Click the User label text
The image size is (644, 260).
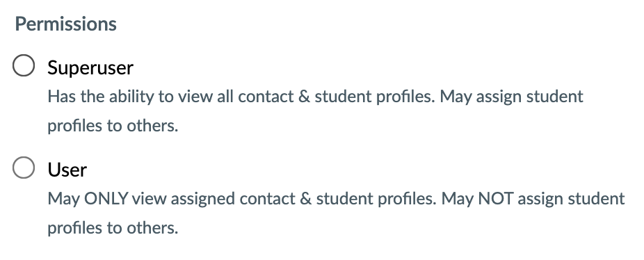(x=67, y=170)
